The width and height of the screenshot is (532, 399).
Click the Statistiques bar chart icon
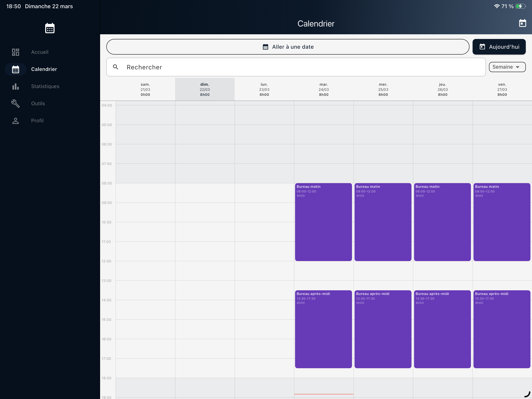[x=16, y=86]
